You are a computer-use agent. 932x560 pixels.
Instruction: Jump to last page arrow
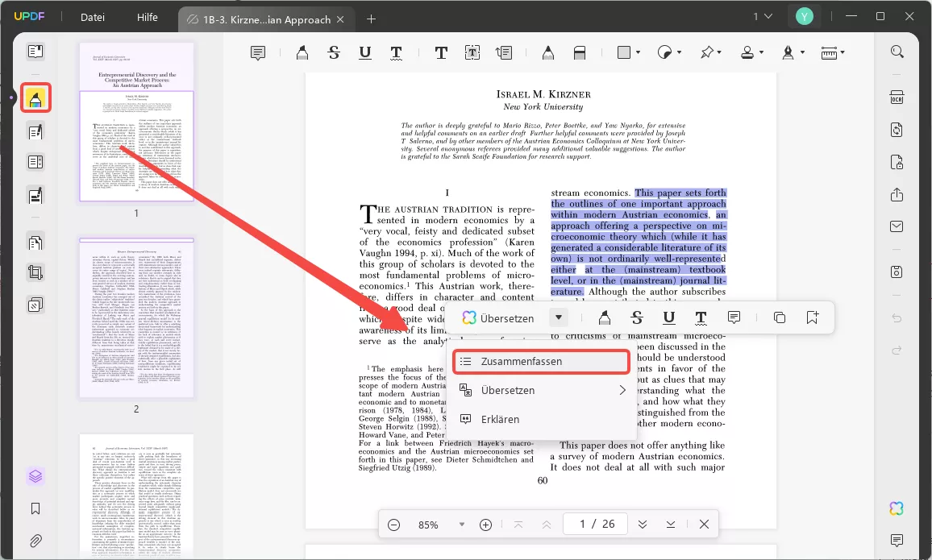pos(671,525)
